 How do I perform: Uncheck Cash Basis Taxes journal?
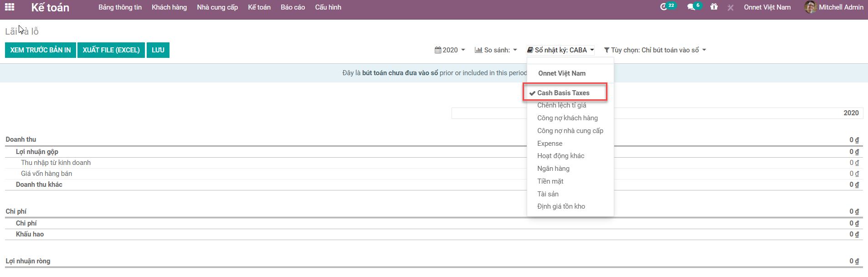point(563,93)
